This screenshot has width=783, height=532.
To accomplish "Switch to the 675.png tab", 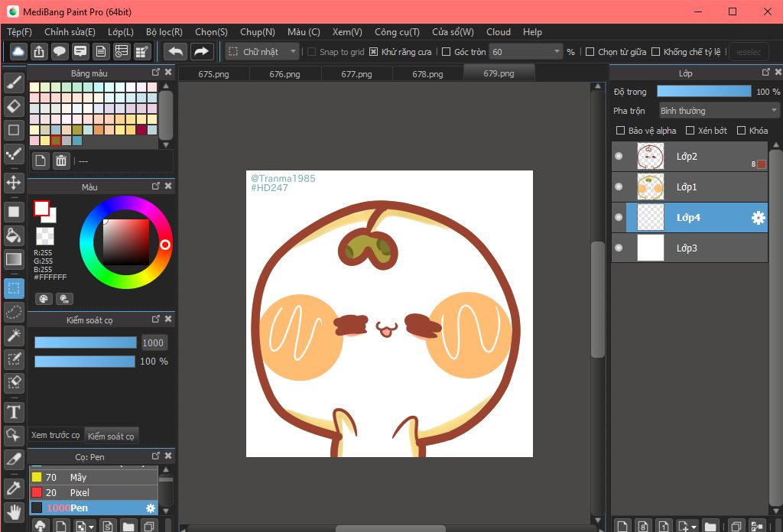I will point(214,74).
